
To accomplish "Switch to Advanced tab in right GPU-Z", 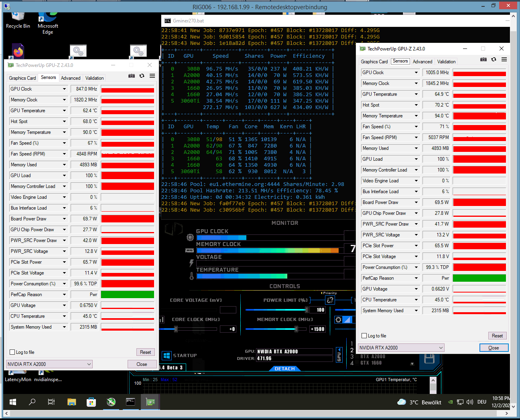I will (422, 62).
